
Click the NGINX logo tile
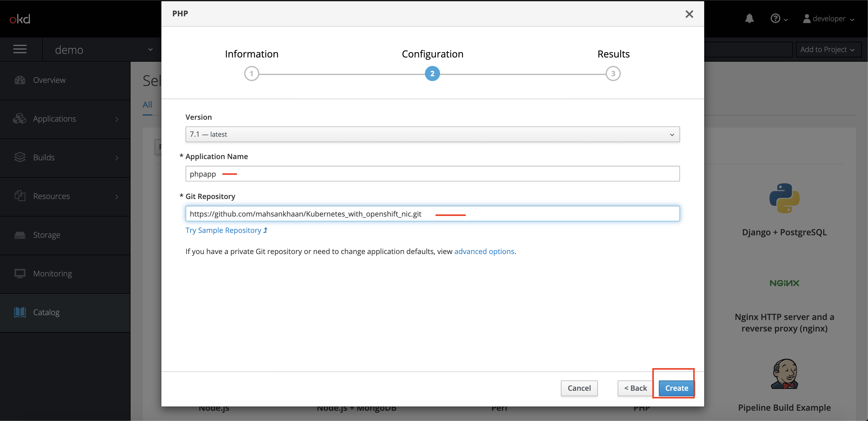pos(784,283)
